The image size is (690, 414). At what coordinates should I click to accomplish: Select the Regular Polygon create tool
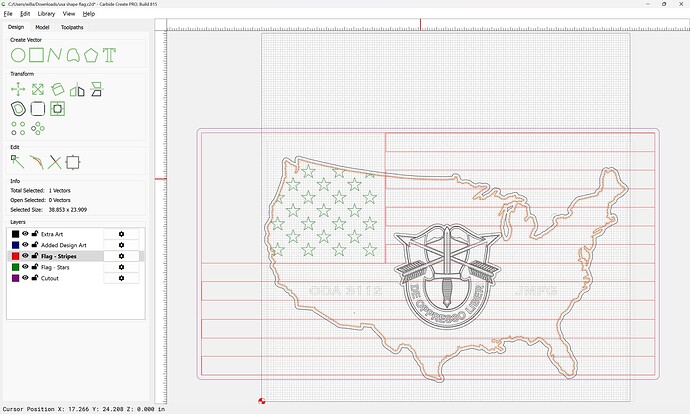[x=91, y=55]
